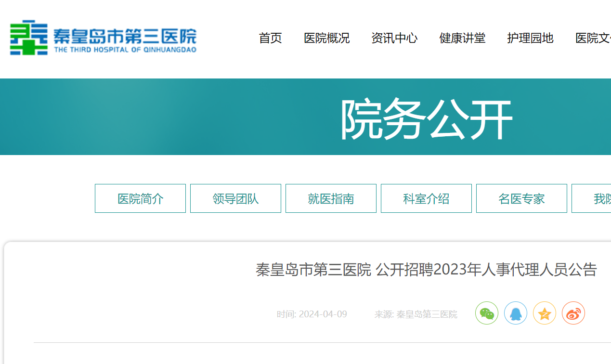Click the Qinhuangdao Third Hospital logo

click(103, 38)
